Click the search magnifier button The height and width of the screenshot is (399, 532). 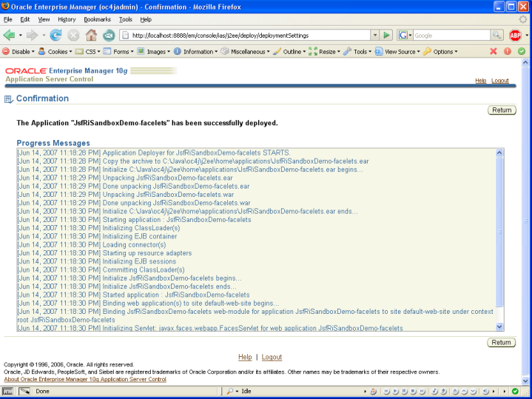496,35
